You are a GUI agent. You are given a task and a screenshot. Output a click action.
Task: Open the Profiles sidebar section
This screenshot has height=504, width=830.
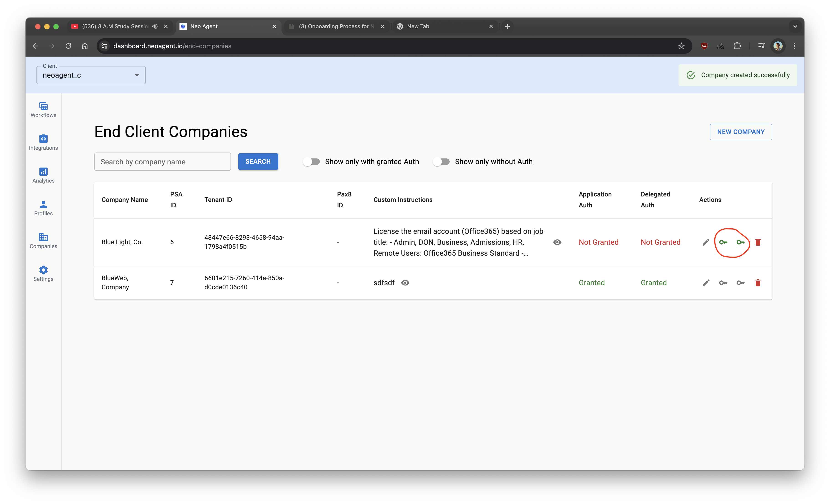pos(44,208)
